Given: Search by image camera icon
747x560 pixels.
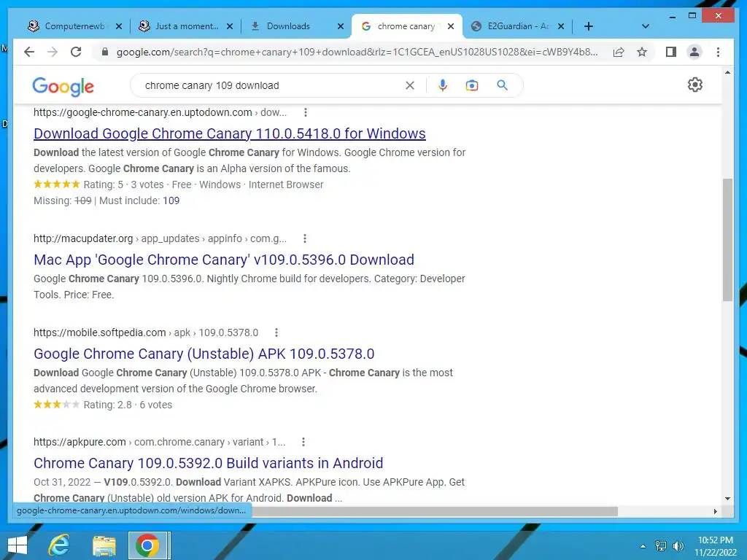Looking at the screenshot, I should 472,85.
